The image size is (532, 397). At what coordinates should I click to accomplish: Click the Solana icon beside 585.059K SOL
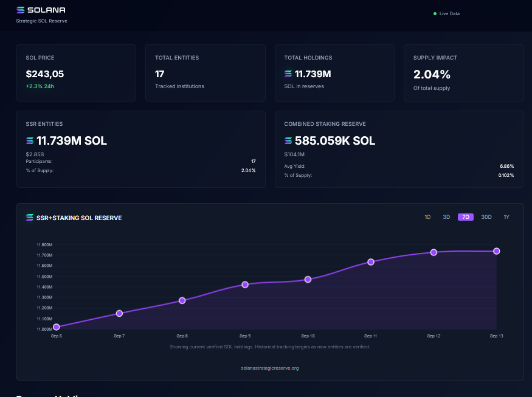click(x=288, y=141)
